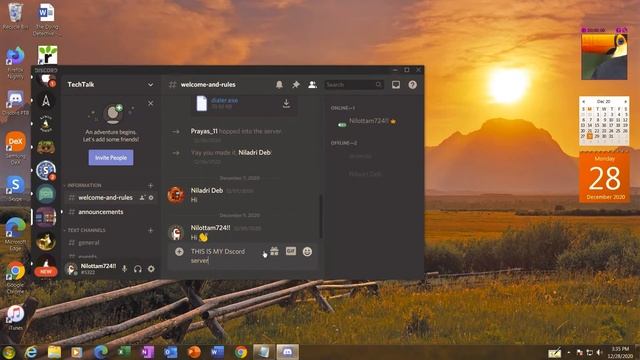Screen dimensions: 640x360
Task: Select the green frog-like server icon
Action: [46, 147]
